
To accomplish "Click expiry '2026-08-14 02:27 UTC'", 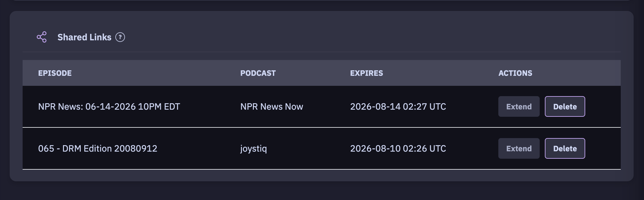I will click(x=398, y=106).
